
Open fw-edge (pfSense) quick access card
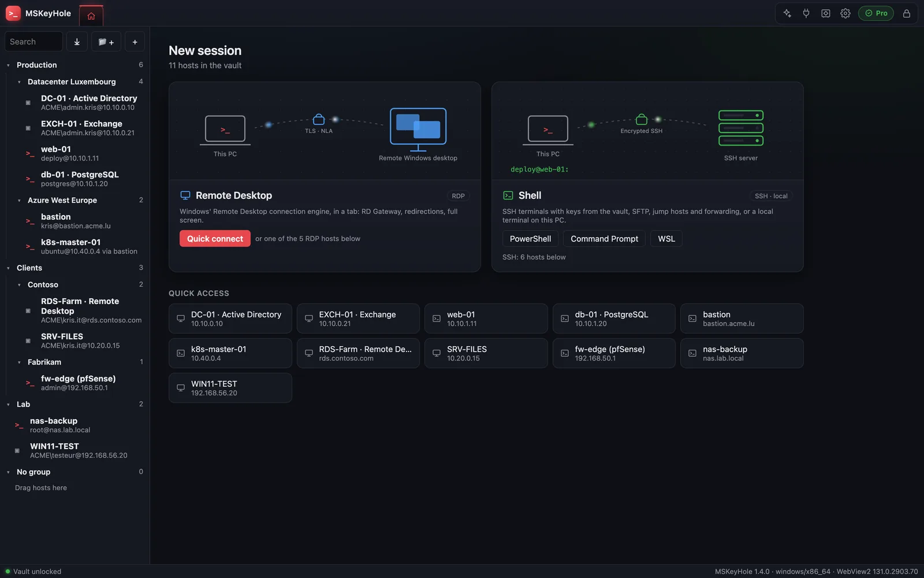coord(614,353)
